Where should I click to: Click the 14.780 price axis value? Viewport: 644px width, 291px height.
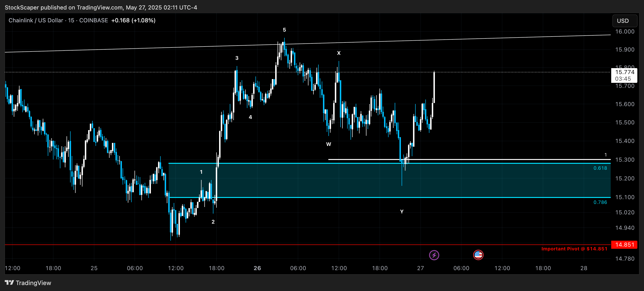tap(625, 258)
